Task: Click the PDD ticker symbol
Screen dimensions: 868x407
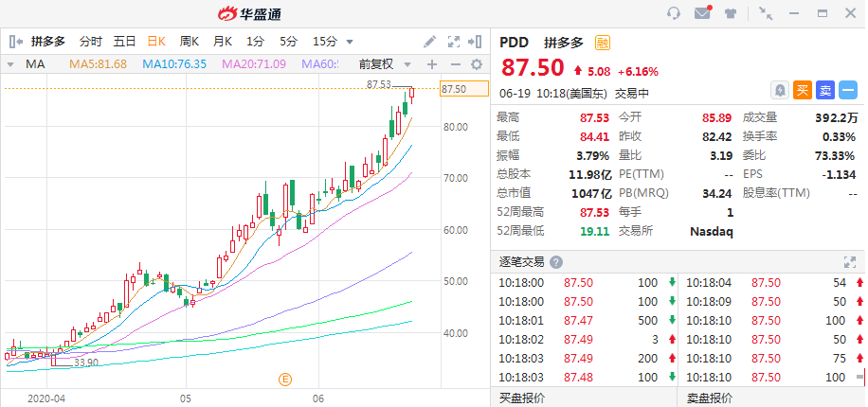Action: [515, 43]
